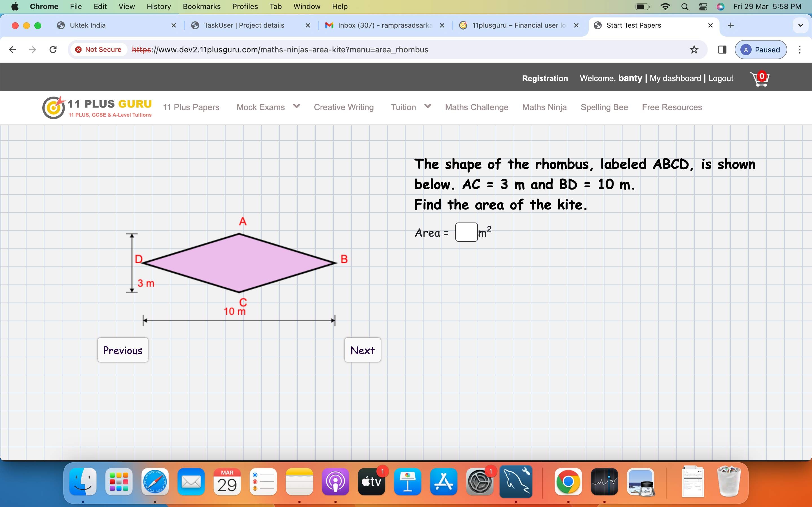Open macOS Control Center icon
Viewport: 812px width, 507px height.
coord(703,7)
